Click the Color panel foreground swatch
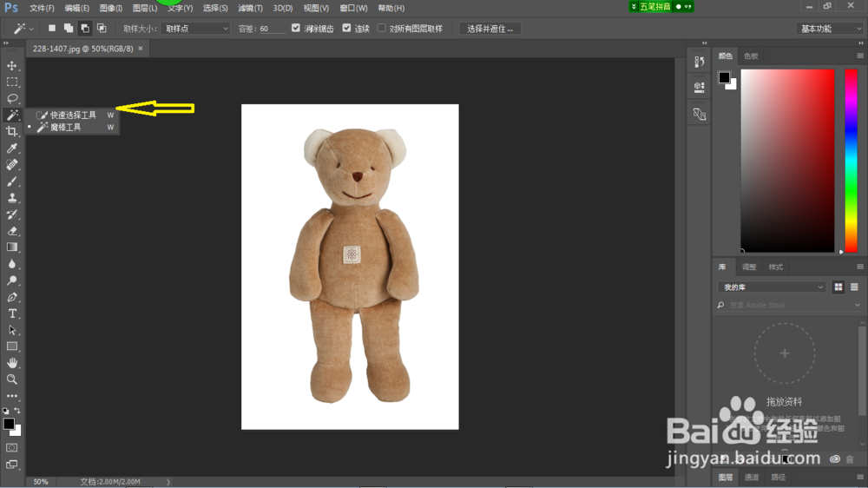 point(724,77)
